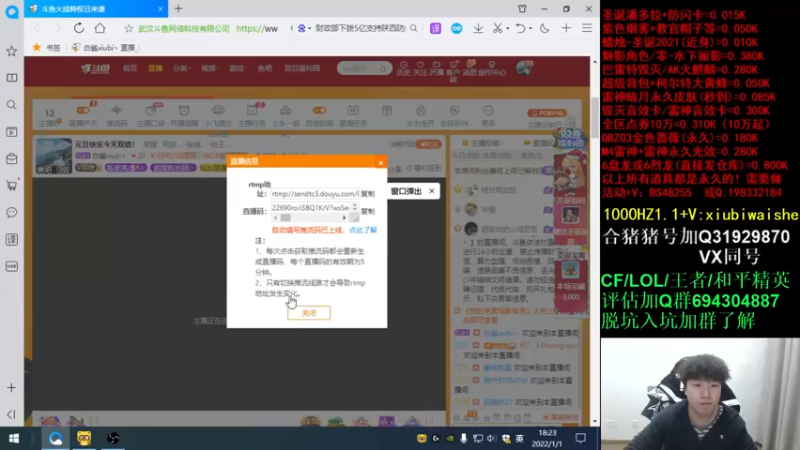Click the taskbar volume speaker icon
800x450 pixels.
491,438
